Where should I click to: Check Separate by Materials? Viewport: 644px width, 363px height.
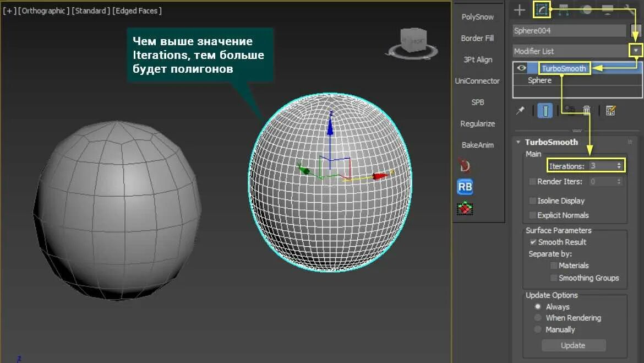coord(554,266)
